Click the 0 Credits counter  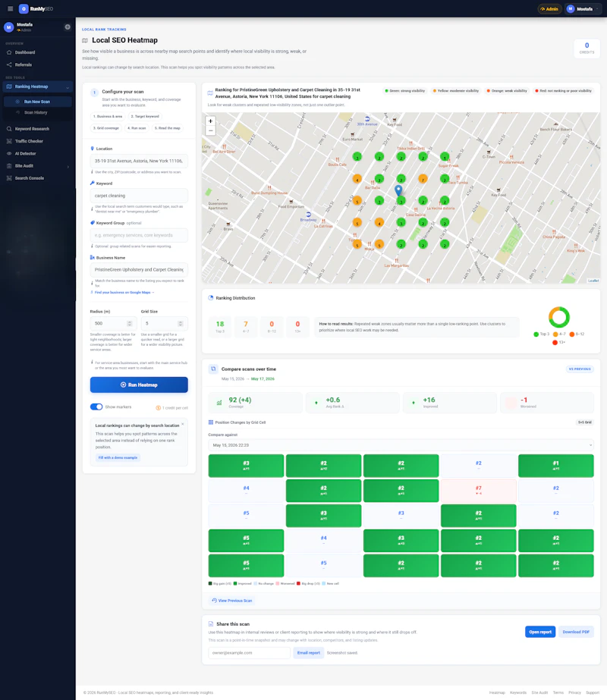(587, 49)
